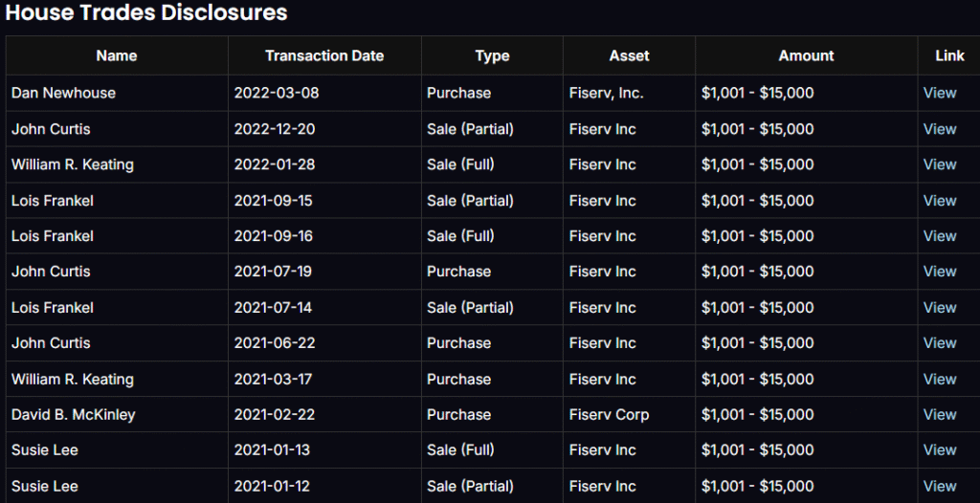Open View link for Keating 2021-03-17 purchase
Viewport: 980px width, 503px height.
tap(940, 380)
